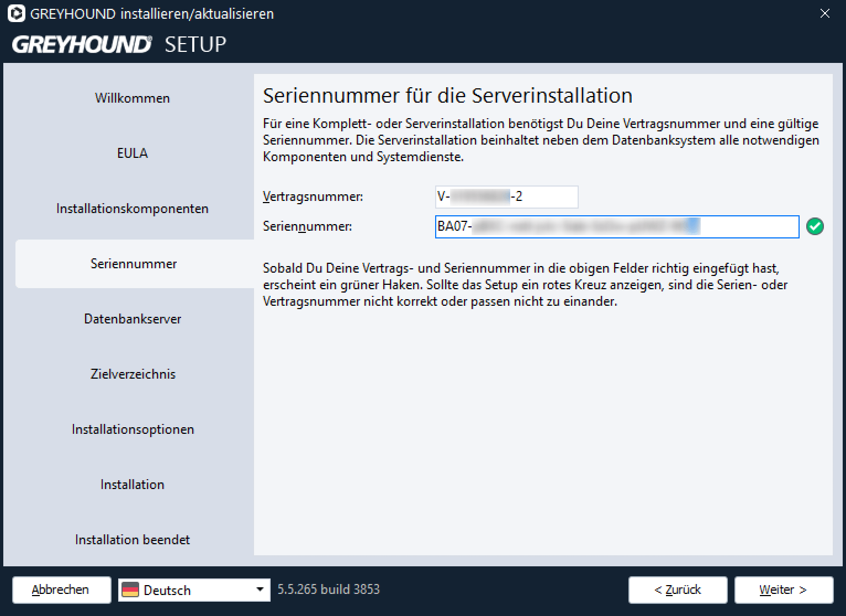
Task: Click the Zurück button
Action: click(678, 590)
